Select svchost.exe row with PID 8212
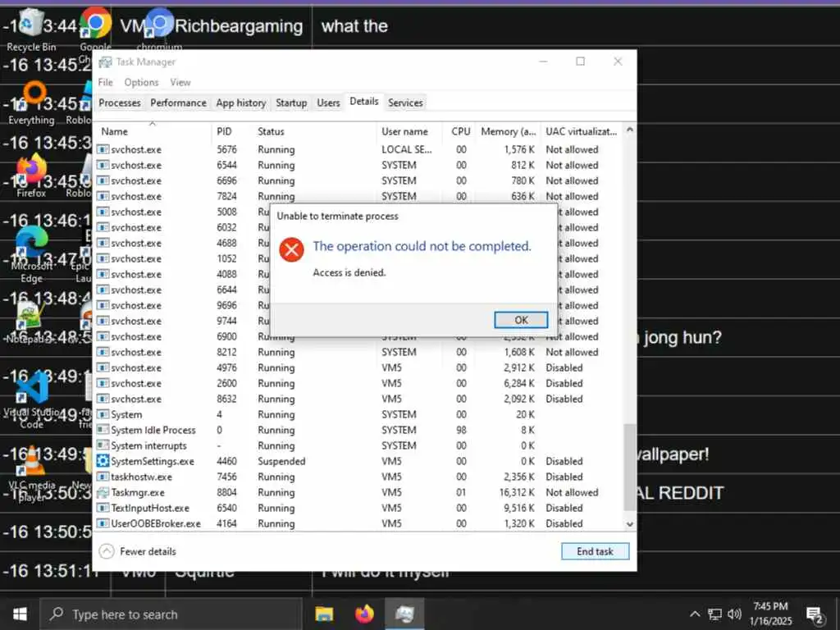The width and height of the screenshot is (840, 630). 359,352
